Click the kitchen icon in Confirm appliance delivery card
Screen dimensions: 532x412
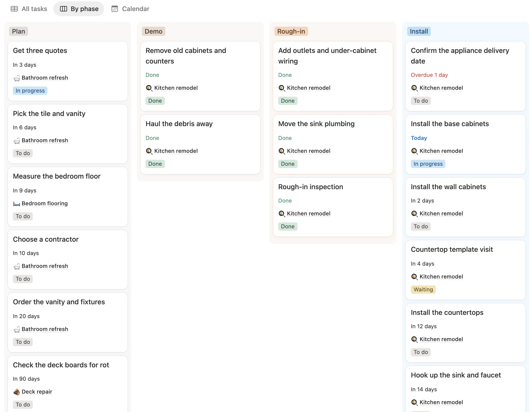414,88
